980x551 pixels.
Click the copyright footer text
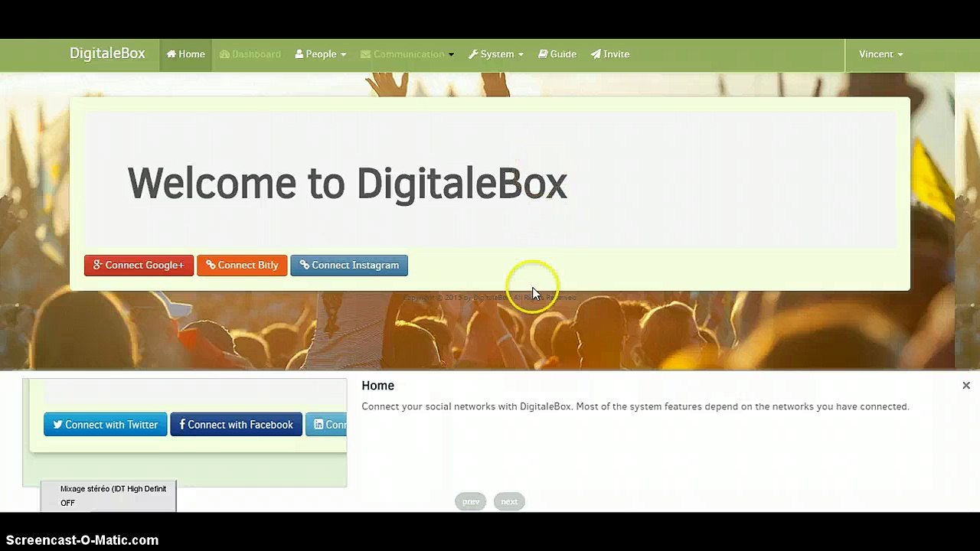coord(490,298)
